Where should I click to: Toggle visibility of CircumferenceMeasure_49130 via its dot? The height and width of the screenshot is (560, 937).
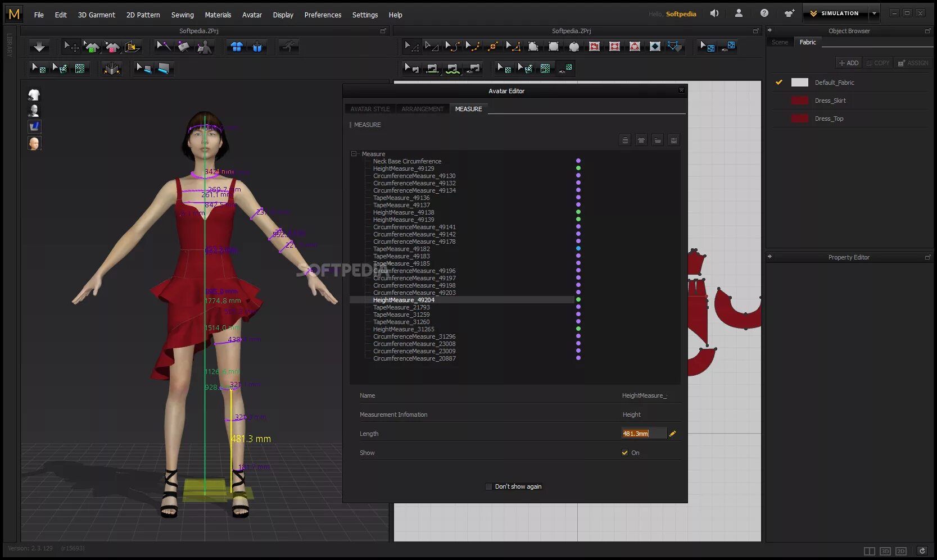click(x=578, y=175)
